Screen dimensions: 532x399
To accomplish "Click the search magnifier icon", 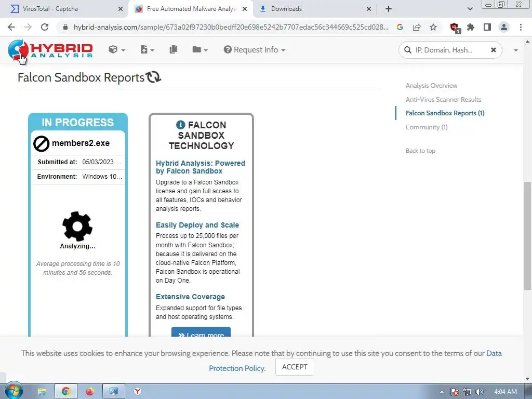I will [x=407, y=50].
